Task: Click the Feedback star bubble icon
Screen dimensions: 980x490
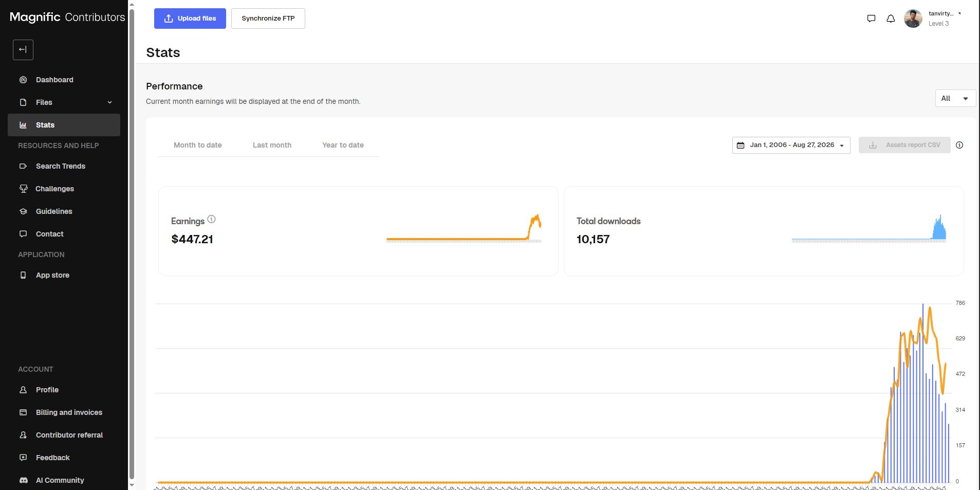Action: coord(23,458)
